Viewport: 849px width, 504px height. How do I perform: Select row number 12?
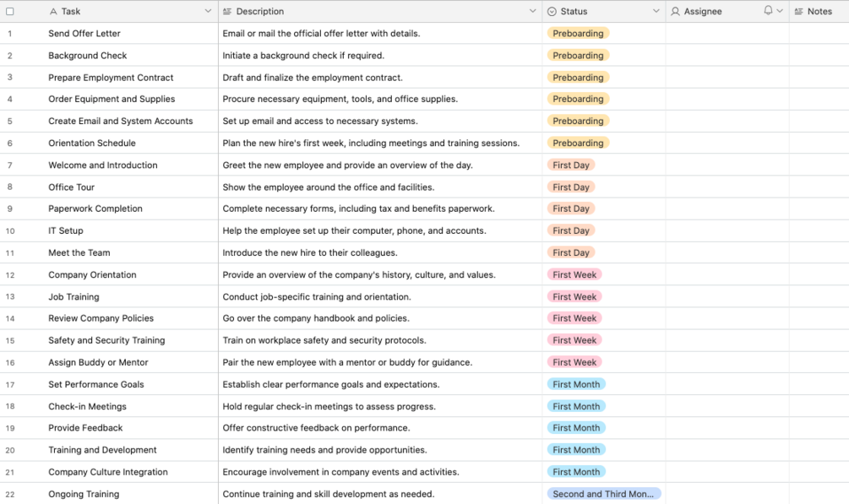pyautogui.click(x=10, y=275)
